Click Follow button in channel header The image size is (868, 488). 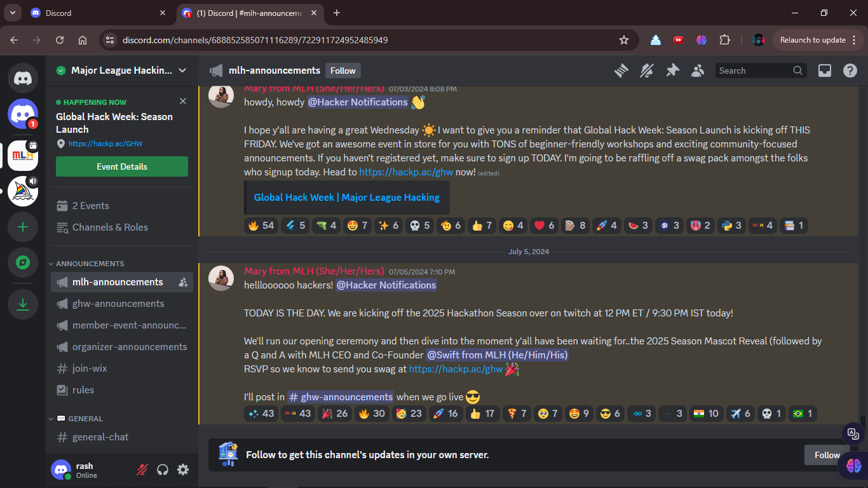[x=343, y=71]
